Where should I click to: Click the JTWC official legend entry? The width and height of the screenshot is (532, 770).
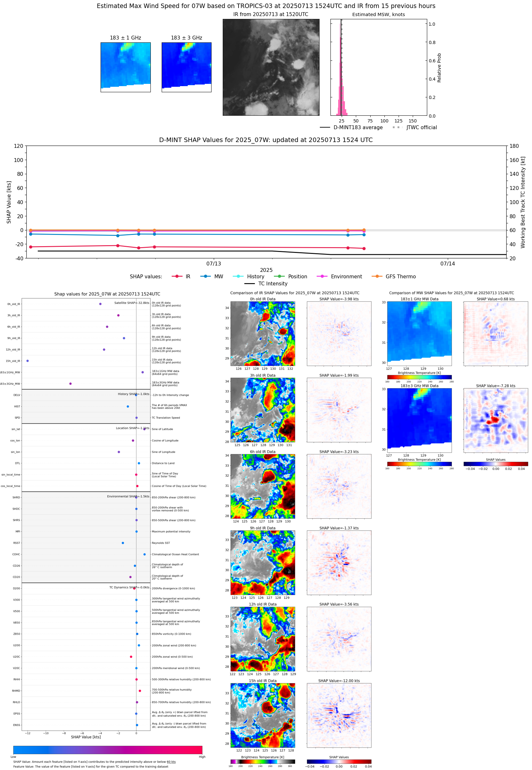coord(415,127)
